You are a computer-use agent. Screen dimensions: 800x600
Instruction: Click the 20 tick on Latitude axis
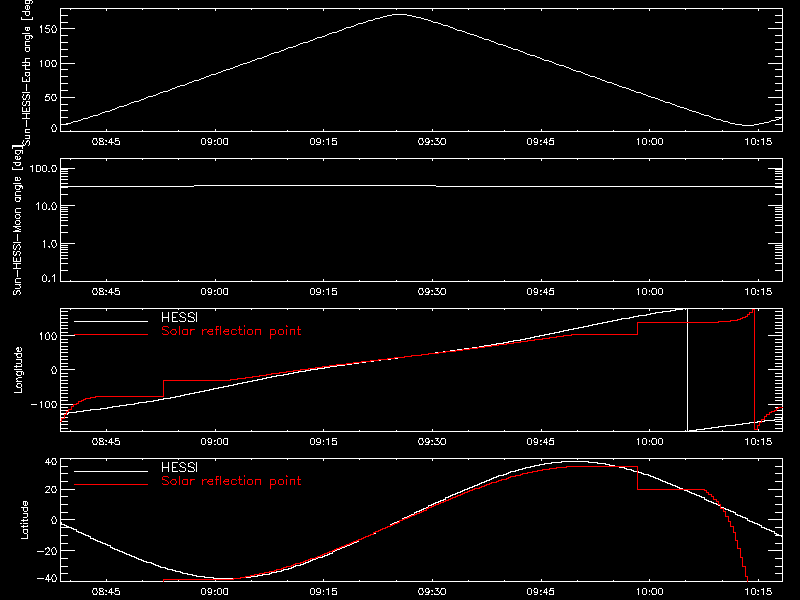click(51, 490)
